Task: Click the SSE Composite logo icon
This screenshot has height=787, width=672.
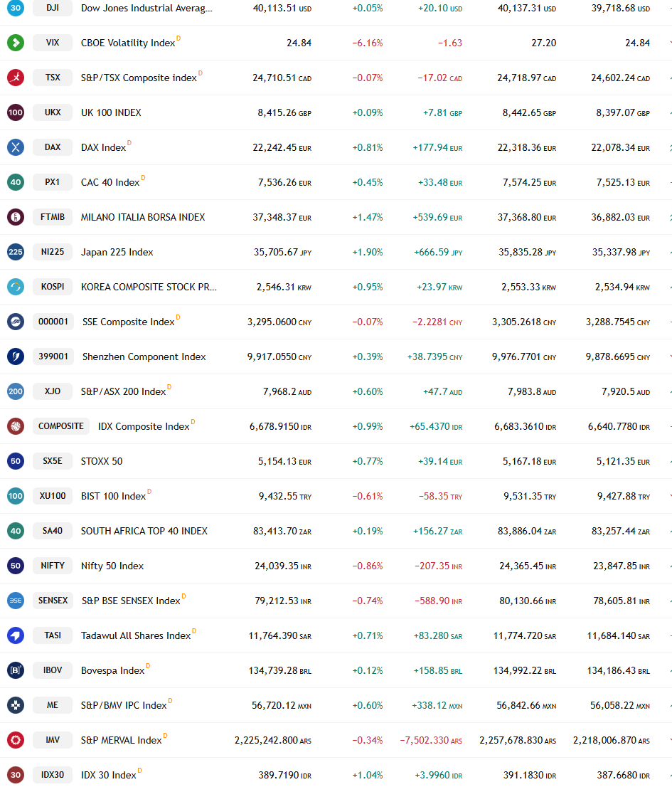Action: [16, 322]
